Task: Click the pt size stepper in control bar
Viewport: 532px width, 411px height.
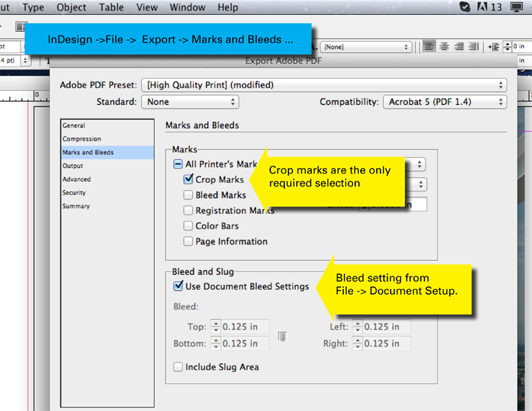Action: click(25, 61)
